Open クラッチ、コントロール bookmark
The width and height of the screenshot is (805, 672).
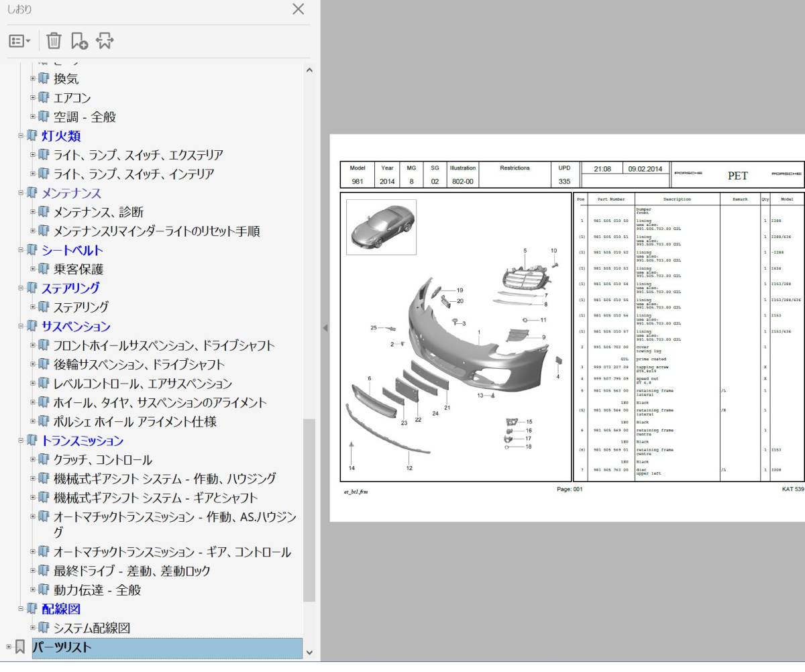click(103, 460)
